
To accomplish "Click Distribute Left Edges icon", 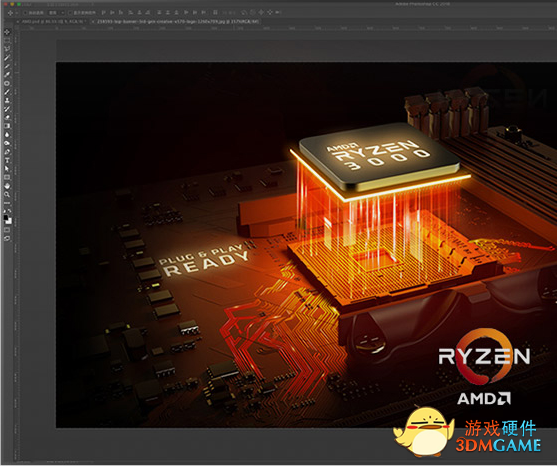I will tap(185, 12).
